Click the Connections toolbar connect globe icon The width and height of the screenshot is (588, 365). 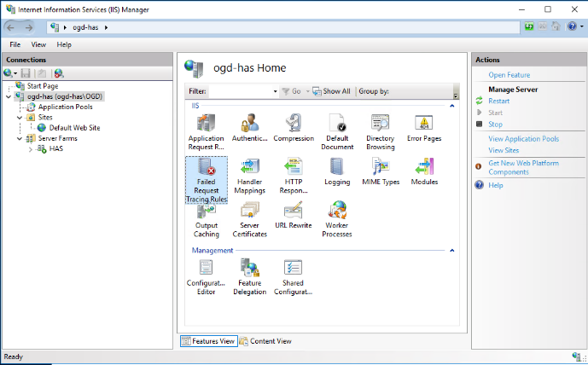pos(8,73)
